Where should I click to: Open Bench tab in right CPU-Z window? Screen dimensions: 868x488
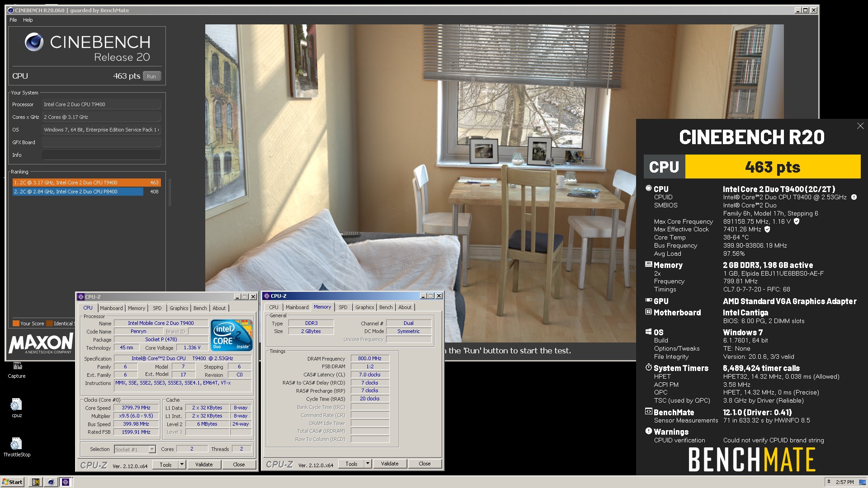pyautogui.click(x=386, y=307)
